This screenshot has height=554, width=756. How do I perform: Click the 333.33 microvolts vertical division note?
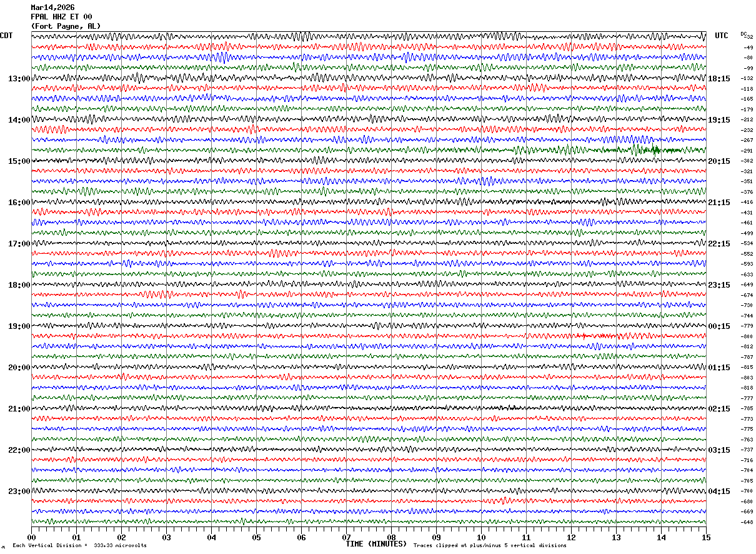[79, 546]
